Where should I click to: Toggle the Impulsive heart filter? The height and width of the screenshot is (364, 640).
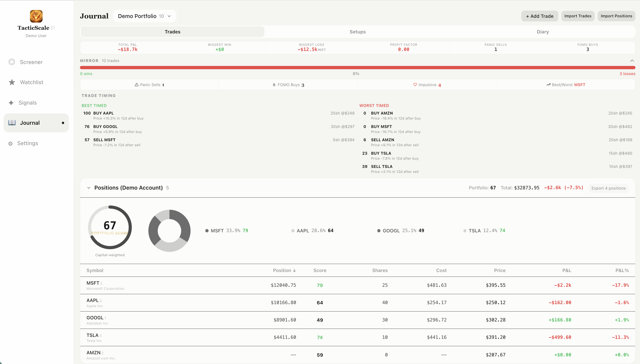[427, 85]
